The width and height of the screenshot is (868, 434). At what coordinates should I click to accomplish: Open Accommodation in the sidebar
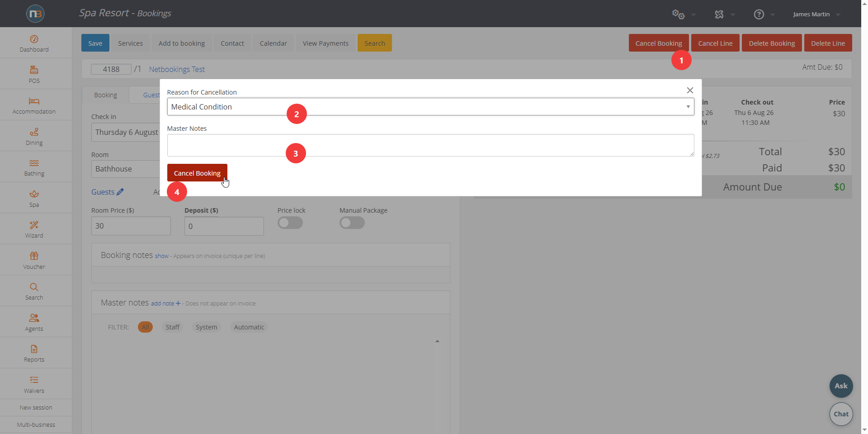pyautogui.click(x=34, y=105)
